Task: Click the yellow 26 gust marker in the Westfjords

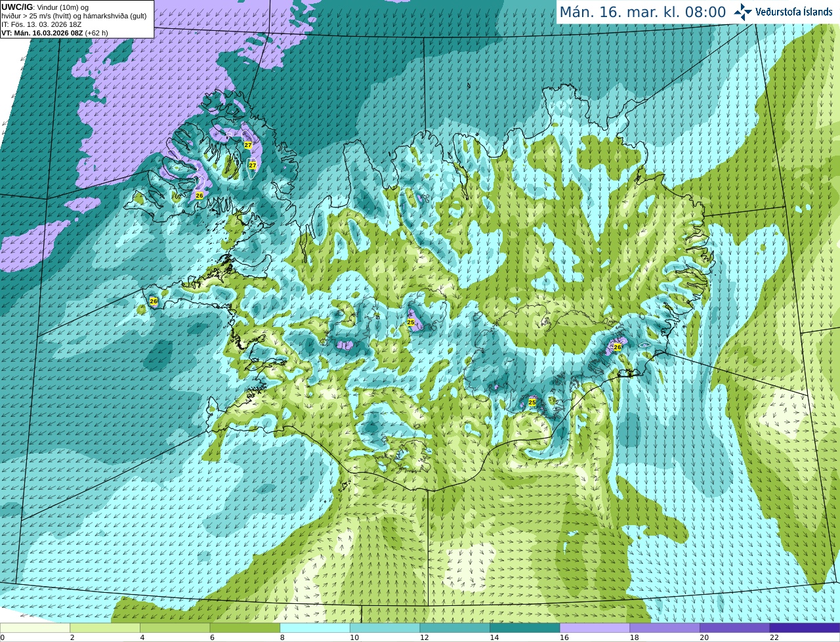Action: 199,196
